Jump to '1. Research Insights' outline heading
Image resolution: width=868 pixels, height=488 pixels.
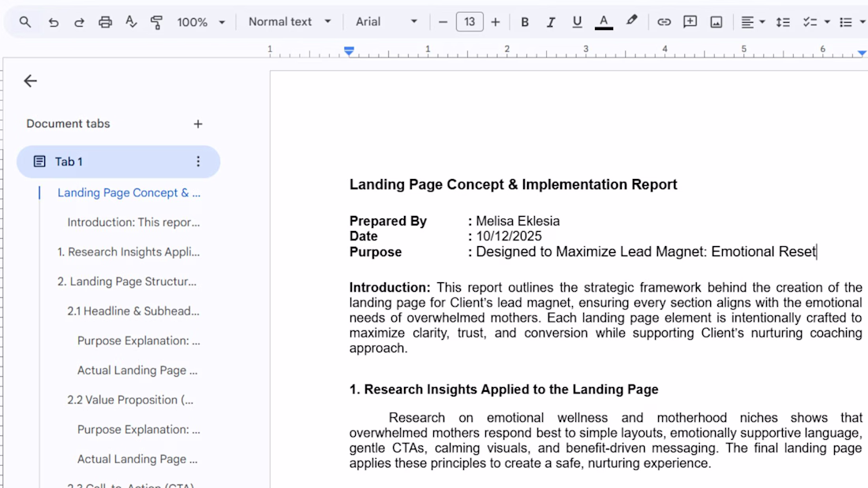coord(129,252)
